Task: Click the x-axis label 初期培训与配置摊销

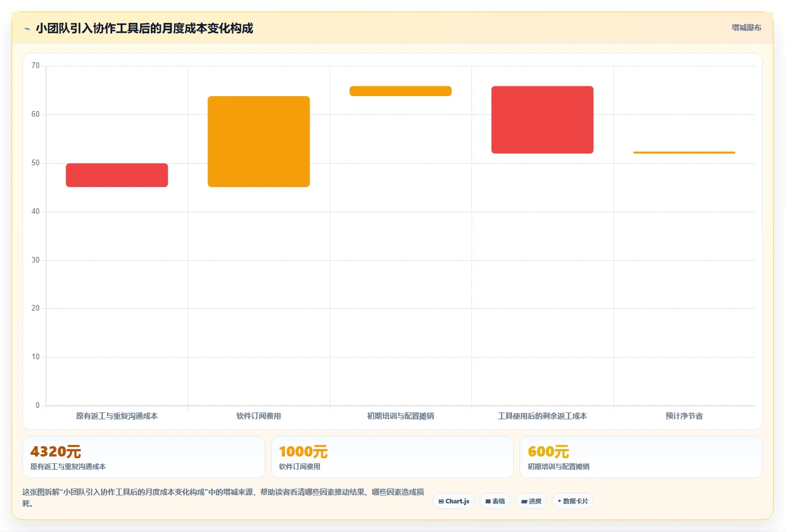Action: 401,416
